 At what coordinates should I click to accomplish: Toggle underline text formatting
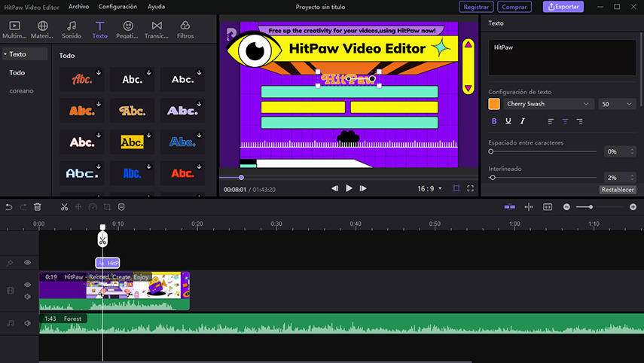pyautogui.click(x=508, y=121)
